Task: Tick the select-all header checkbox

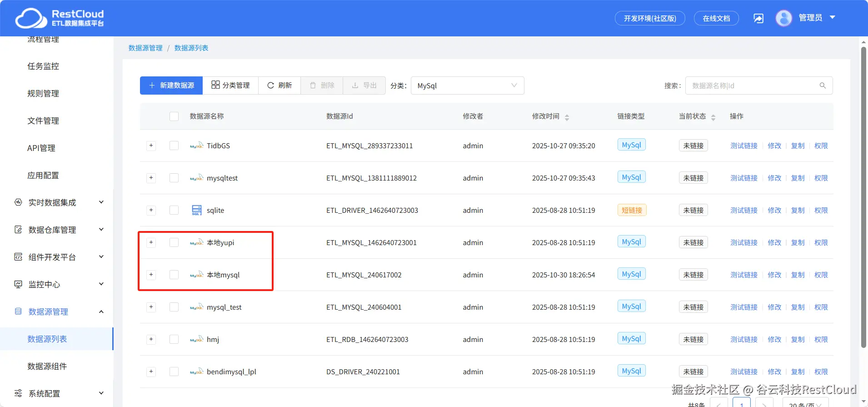Action: [x=174, y=116]
